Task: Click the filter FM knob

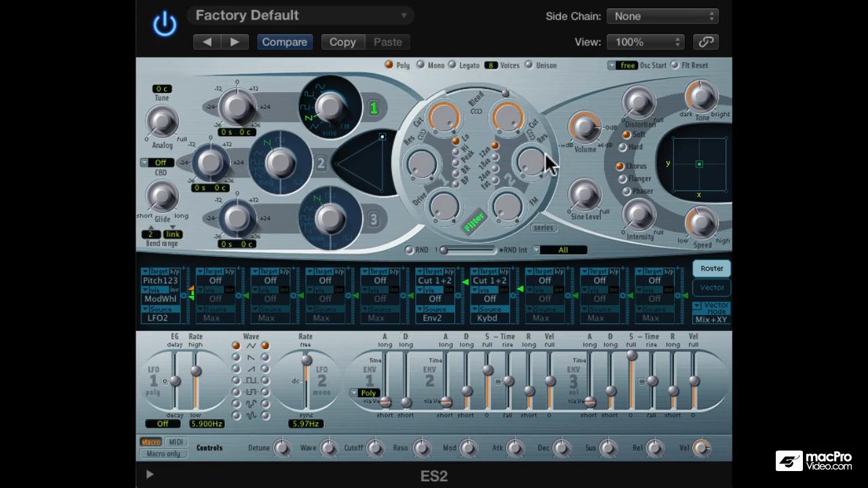Action: (507, 206)
